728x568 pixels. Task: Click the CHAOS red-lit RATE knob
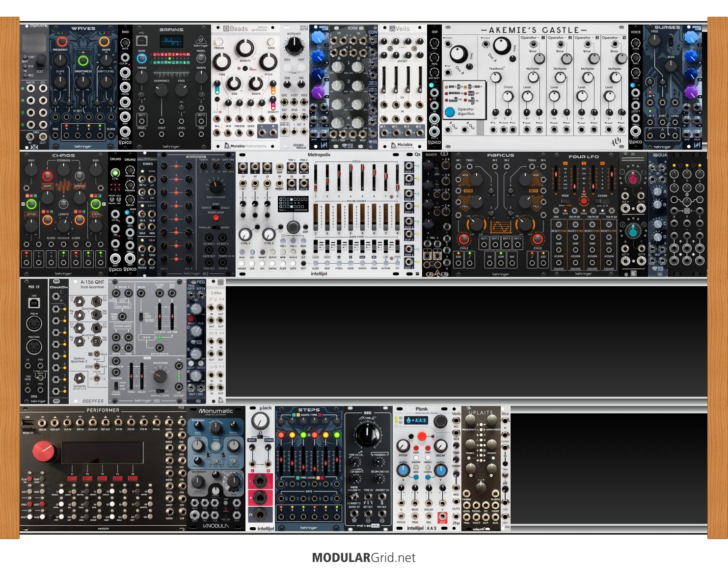pyautogui.click(x=47, y=176)
